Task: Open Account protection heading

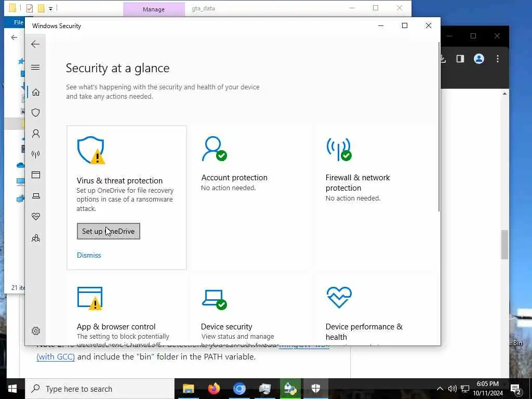Action: pyautogui.click(x=234, y=178)
